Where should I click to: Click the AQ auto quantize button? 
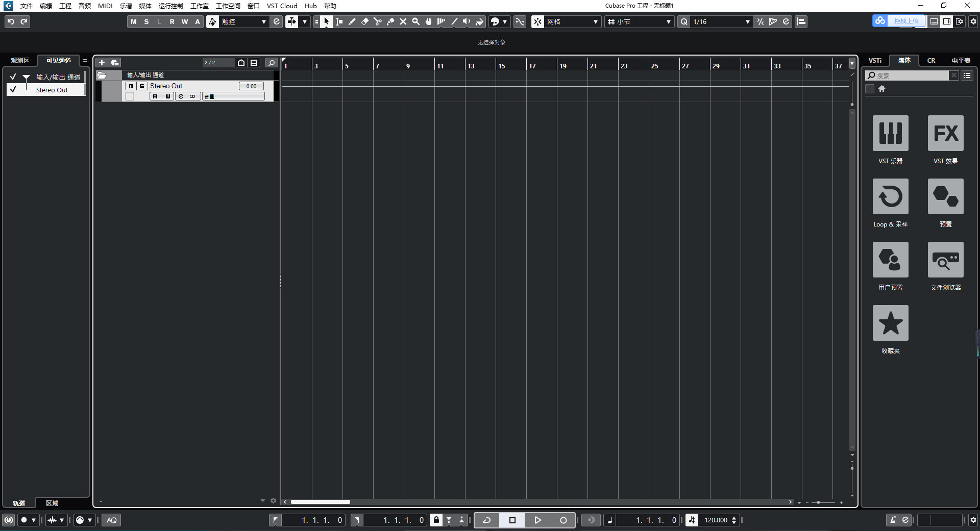tap(112, 520)
